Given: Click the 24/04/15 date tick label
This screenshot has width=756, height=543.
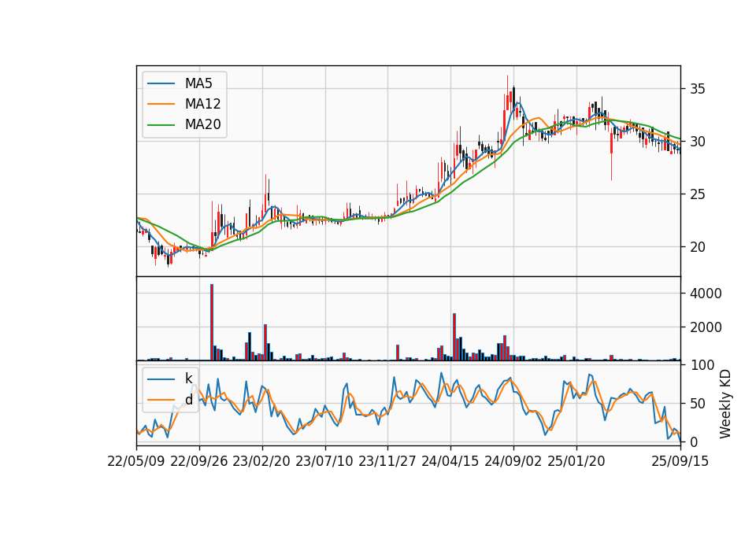Looking at the screenshot, I should pyautogui.click(x=450, y=461).
